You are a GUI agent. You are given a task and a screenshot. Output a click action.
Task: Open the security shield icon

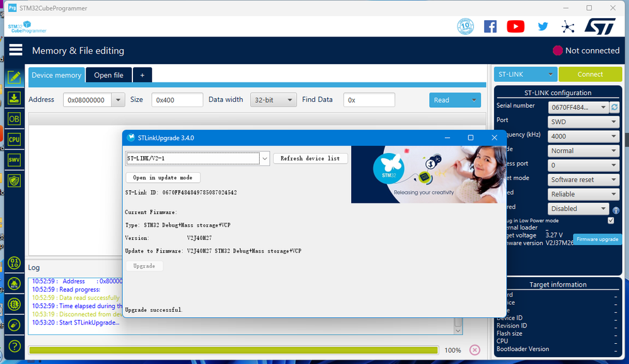pos(14,181)
